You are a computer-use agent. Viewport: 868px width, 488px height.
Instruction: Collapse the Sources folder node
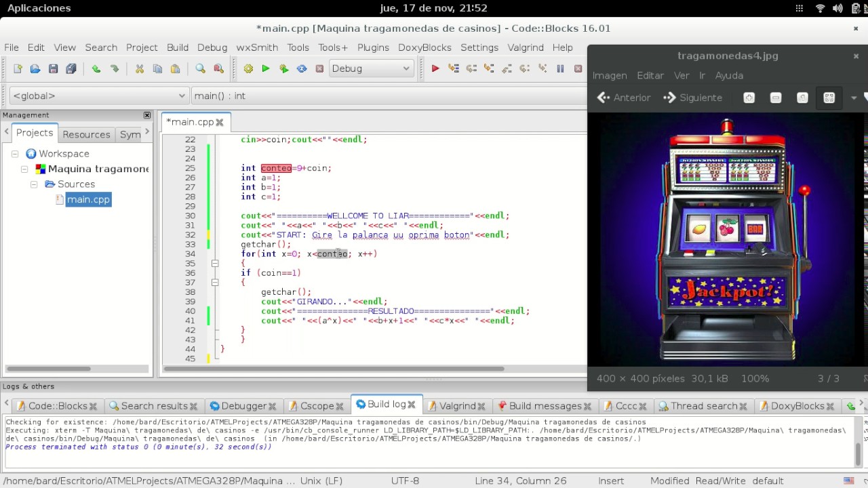34,184
